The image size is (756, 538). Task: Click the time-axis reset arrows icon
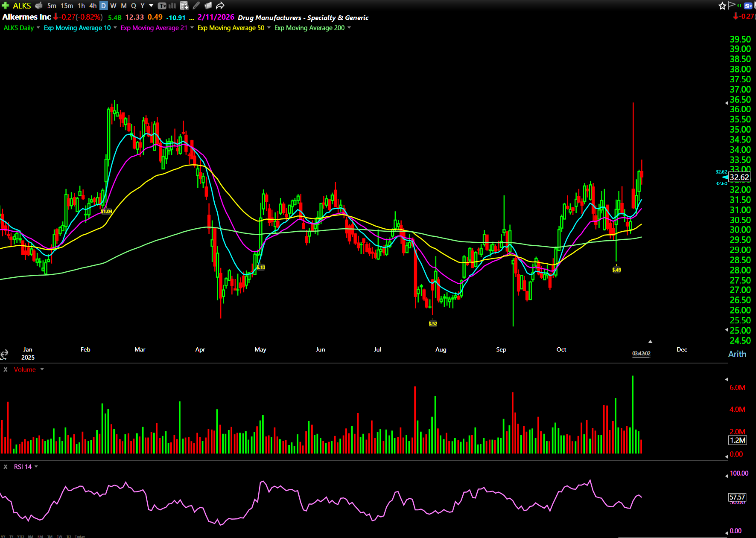pyautogui.click(x=4, y=354)
